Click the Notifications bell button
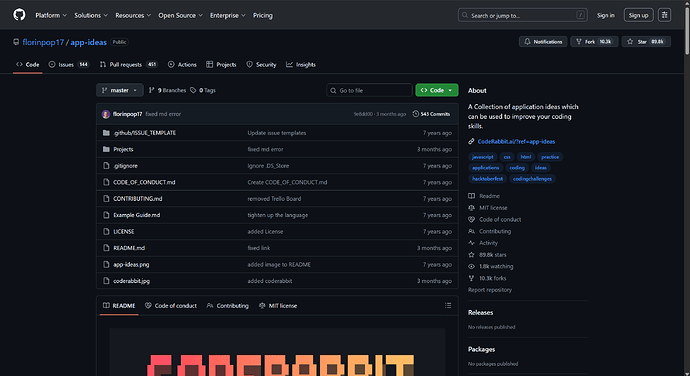Viewport: 690px width, 376px height. (543, 42)
